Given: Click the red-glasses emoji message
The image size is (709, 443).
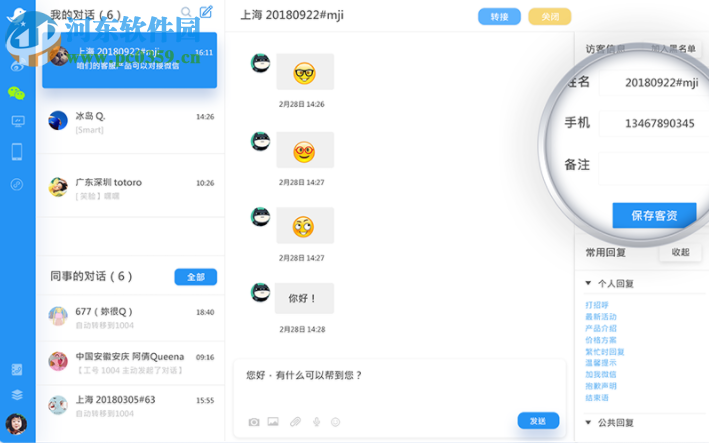Looking at the screenshot, I should 305,150.
